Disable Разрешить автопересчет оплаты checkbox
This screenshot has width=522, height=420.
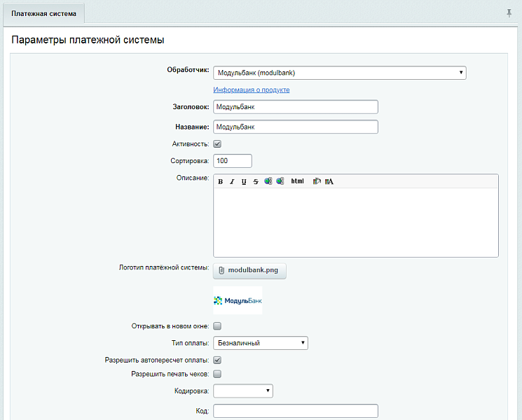tap(217, 360)
